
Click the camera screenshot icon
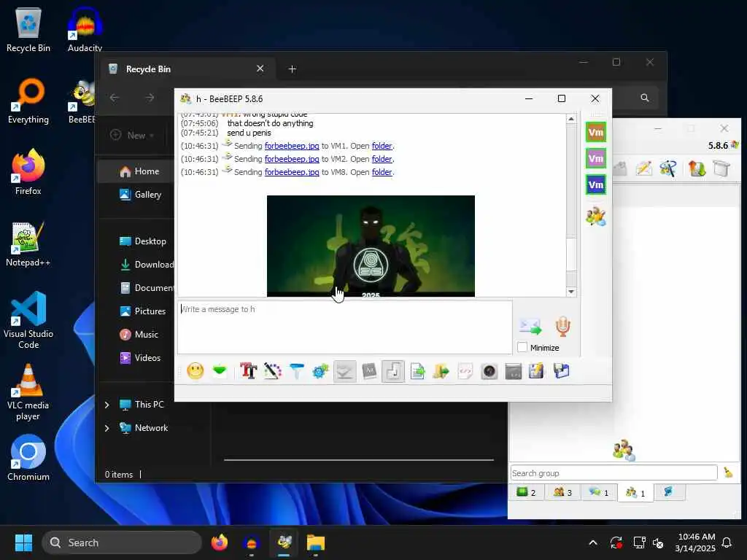click(489, 371)
